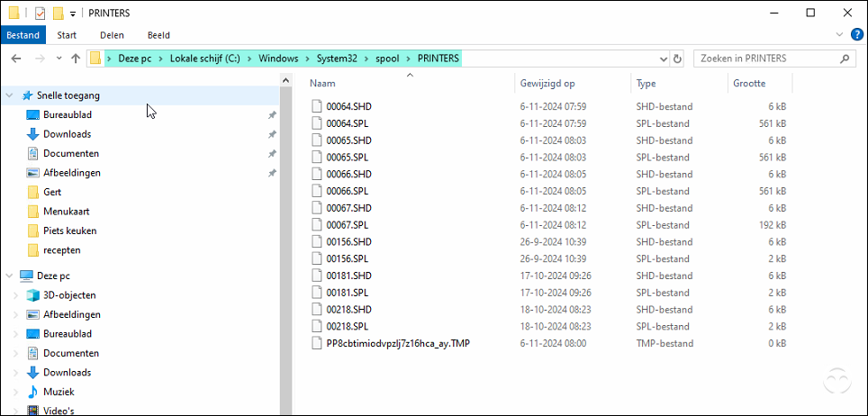This screenshot has height=416, width=868.
Task: Open the quick access toolbar customize arrow
Action: click(x=73, y=14)
